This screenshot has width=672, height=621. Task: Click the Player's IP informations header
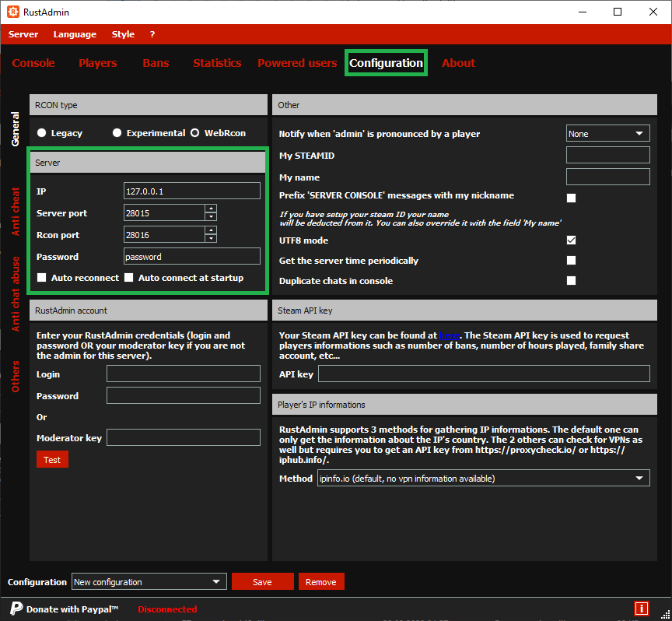pyautogui.click(x=464, y=405)
